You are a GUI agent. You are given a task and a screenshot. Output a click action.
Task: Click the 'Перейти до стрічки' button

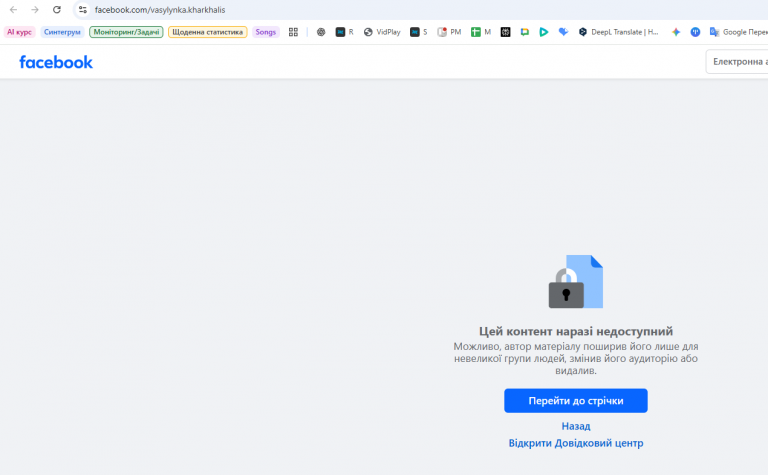click(576, 401)
